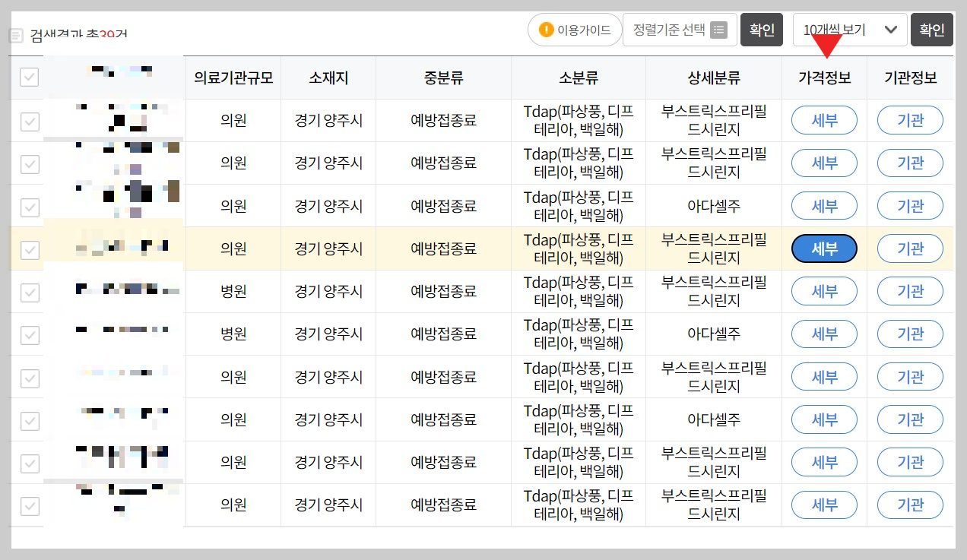Click the 확인 button next to 10개씩 보기
Image resolution: width=967 pixels, height=560 pixels.
(932, 30)
